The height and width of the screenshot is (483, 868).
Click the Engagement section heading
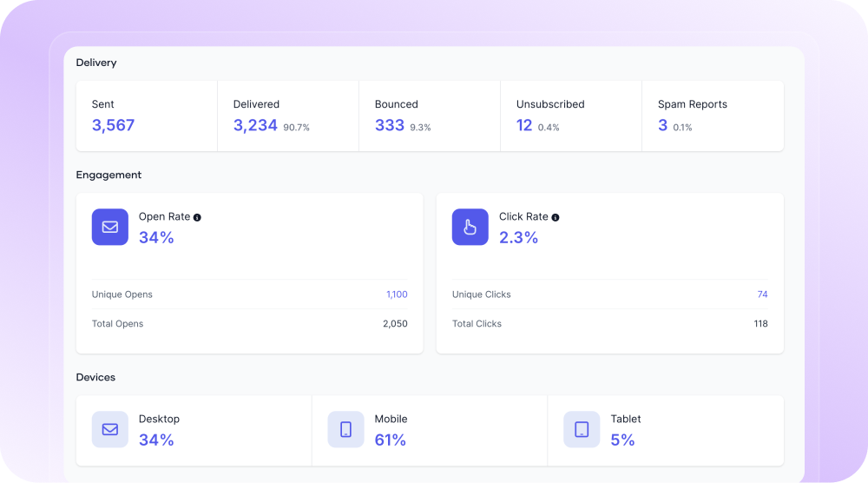[108, 175]
